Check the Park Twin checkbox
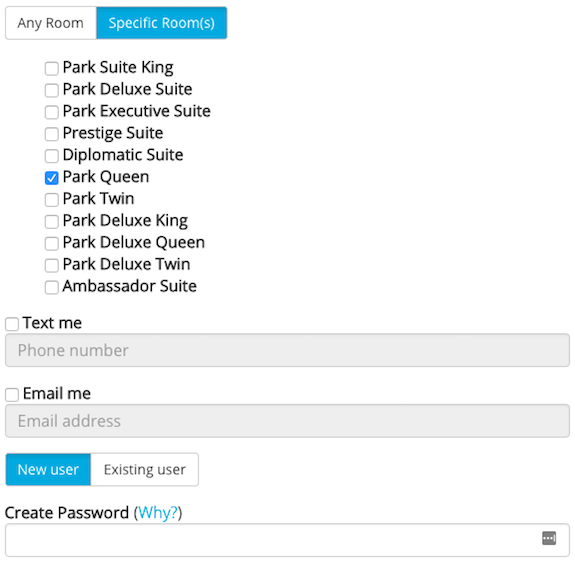The width and height of the screenshot is (575, 564). tap(51, 200)
